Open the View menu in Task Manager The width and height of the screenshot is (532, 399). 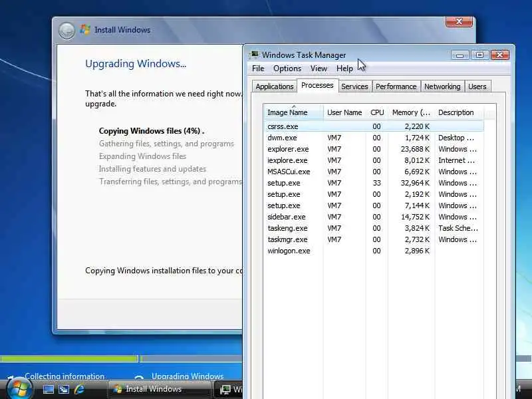[319, 68]
